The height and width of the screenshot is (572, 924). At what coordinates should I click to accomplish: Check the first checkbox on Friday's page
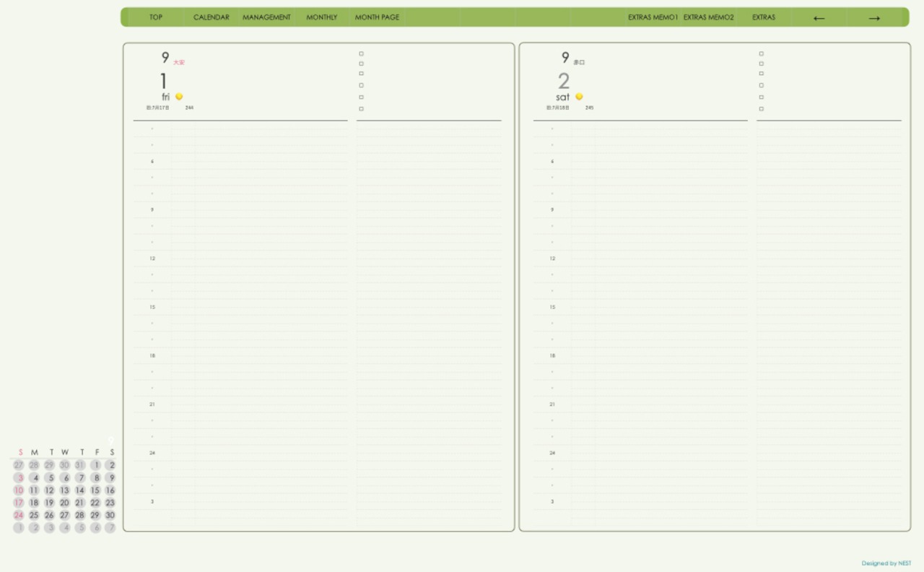361,53
